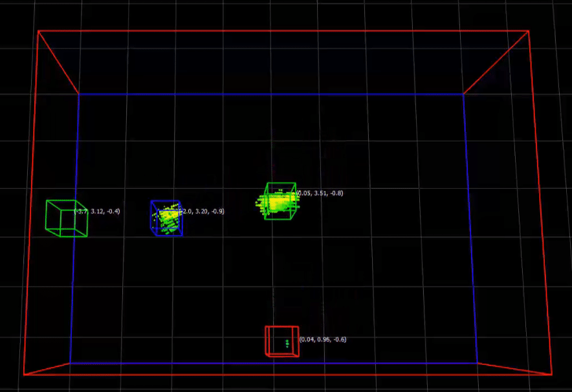Pick bottom-right corner of blue inner rectangle

(477, 363)
